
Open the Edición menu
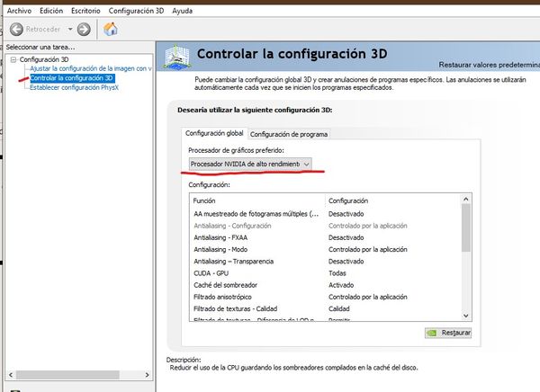(x=51, y=11)
